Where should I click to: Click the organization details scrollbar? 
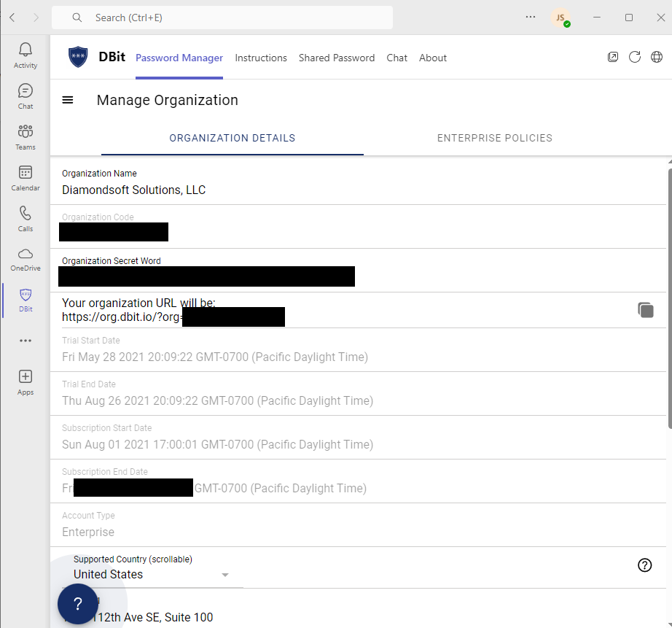click(x=670, y=298)
